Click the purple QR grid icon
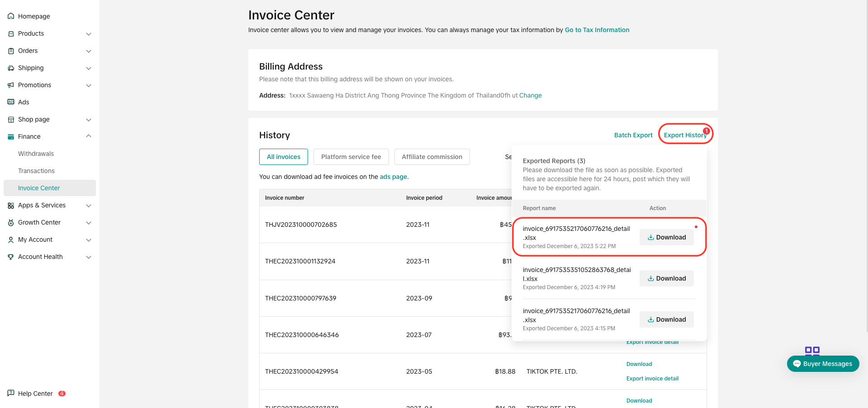This screenshot has height=408, width=868. [812, 351]
